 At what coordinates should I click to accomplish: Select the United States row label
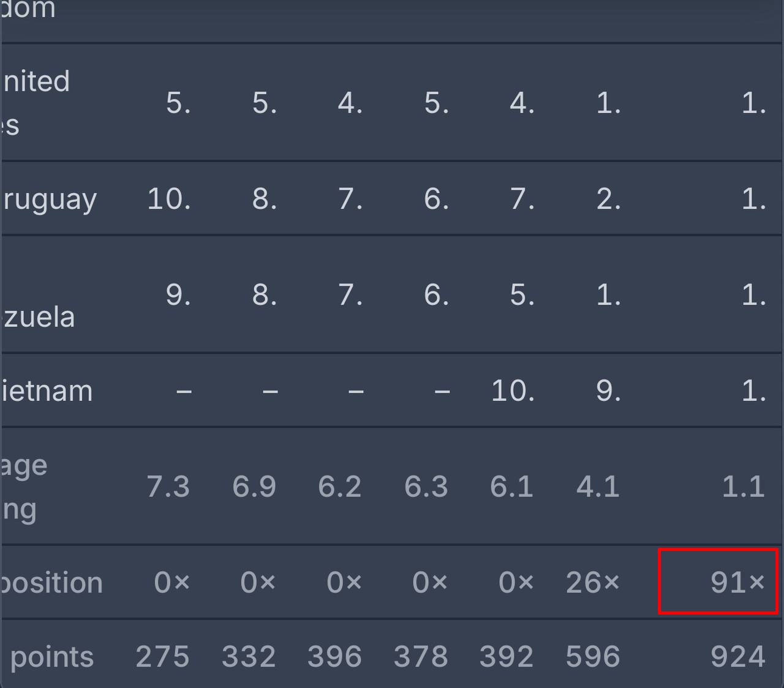click(x=37, y=103)
